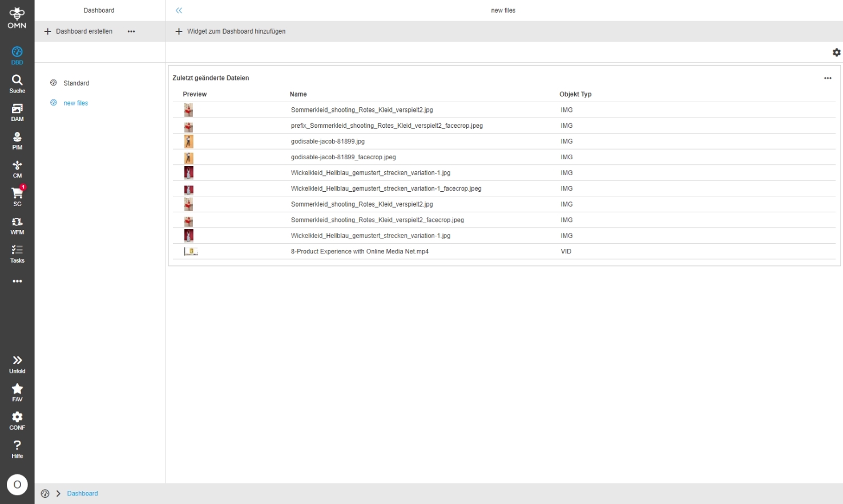Open thumbnail of godisable-jacob-81899.jpg

(188, 142)
